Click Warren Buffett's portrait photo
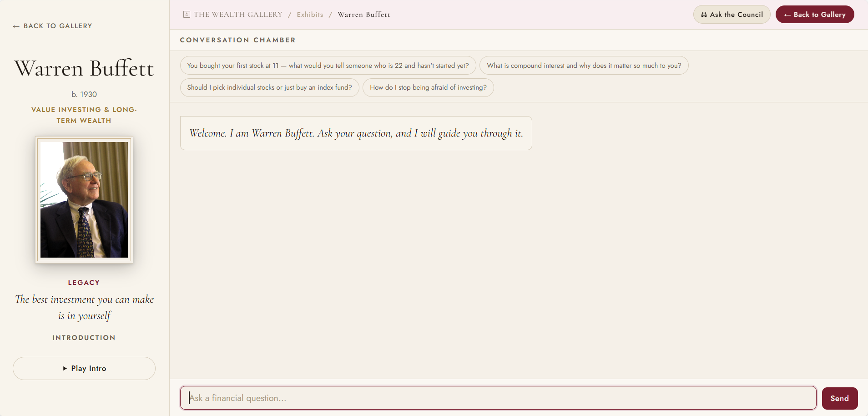Screen dimensions: 868x416 (84, 200)
